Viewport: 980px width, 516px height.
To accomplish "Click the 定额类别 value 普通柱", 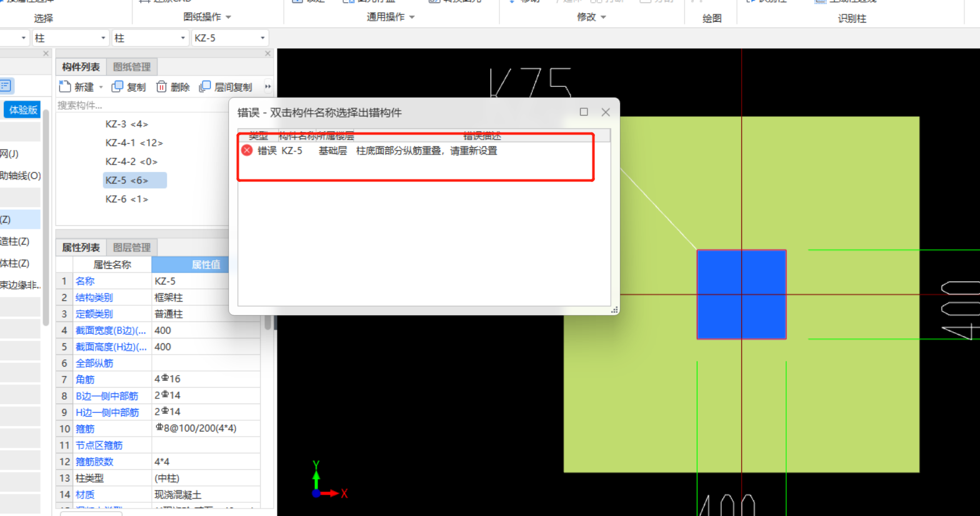I will pos(206,314).
